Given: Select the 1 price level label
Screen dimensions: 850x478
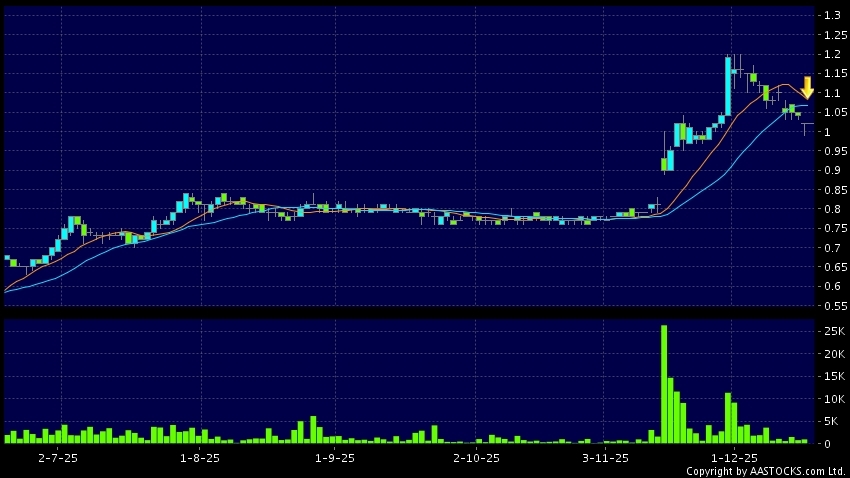Looking at the screenshot, I should point(827,132).
